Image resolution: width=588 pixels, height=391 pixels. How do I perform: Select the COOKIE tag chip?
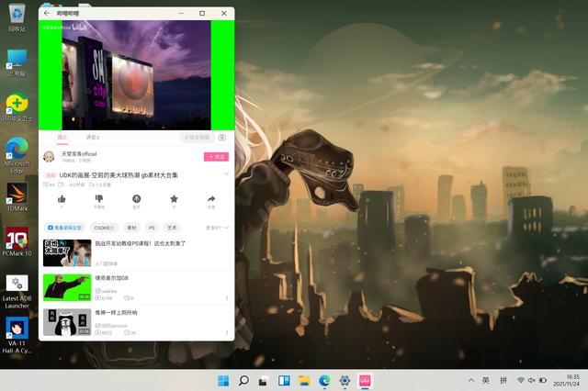[104, 228]
